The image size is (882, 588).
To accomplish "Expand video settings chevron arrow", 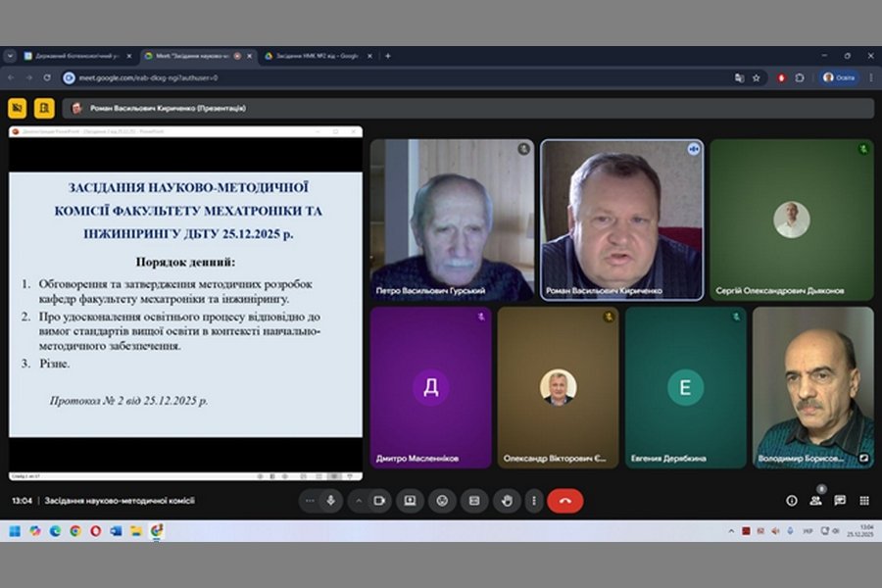I will click(x=358, y=501).
